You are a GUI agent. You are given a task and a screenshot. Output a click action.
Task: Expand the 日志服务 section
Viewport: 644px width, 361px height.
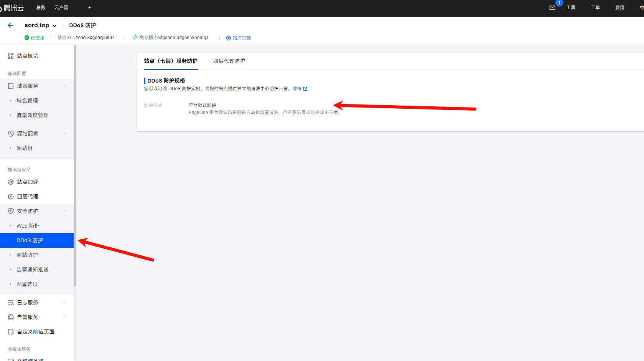pos(64,303)
